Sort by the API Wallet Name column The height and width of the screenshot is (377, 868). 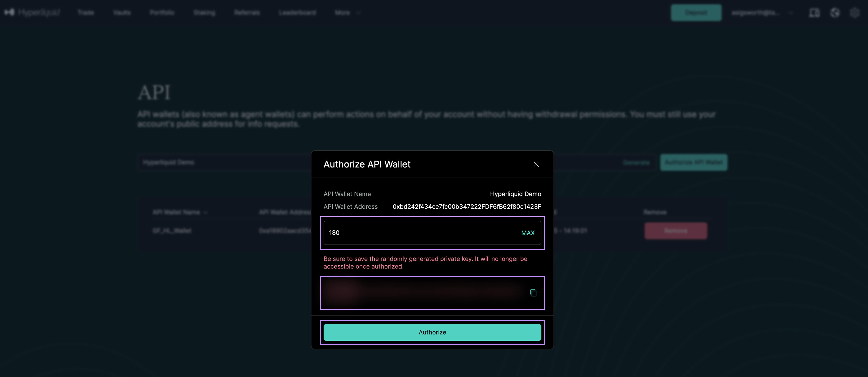click(180, 212)
